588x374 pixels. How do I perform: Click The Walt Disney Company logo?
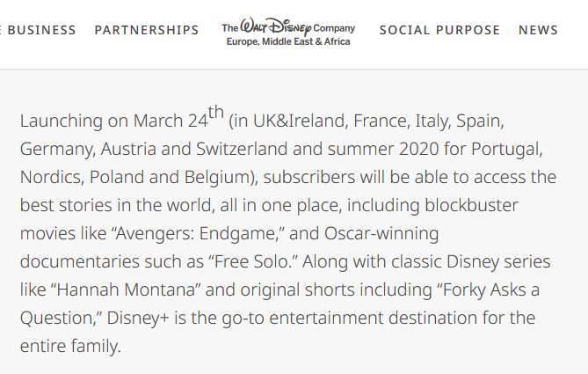click(288, 33)
